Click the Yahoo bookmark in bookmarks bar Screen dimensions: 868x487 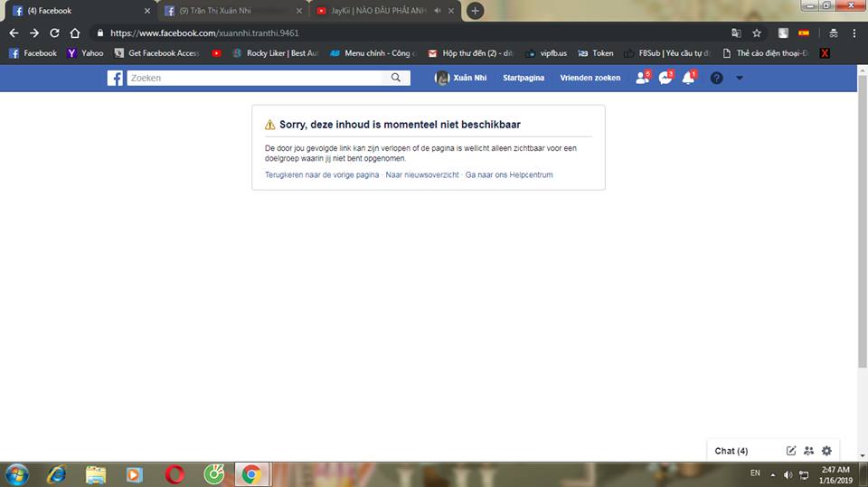coord(86,53)
